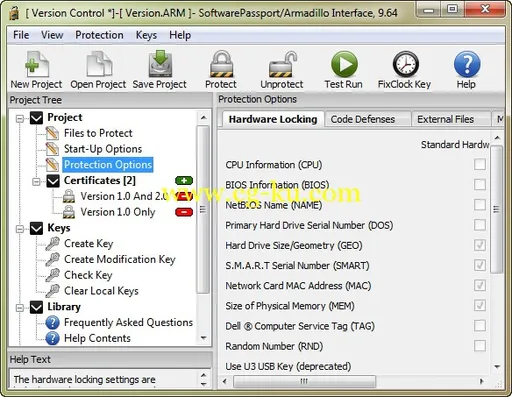Collapse the Keys tree node

click(20, 228)
